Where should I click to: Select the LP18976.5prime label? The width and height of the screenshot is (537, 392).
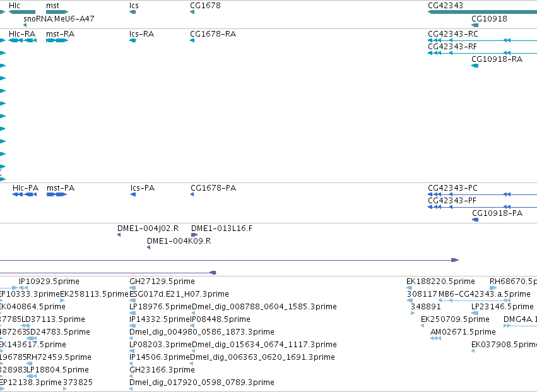point(161,307)
